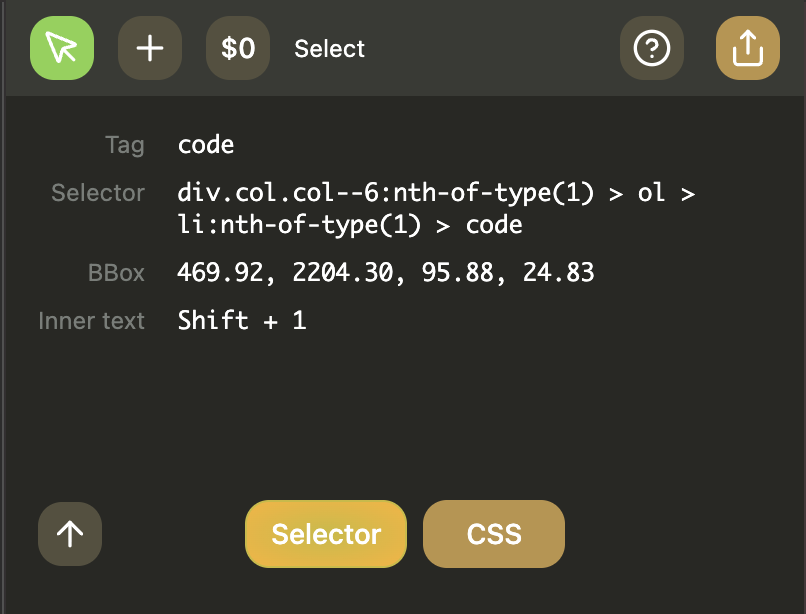This screenshot has height=614, width=806.
Task: Click the plus add icon
Action: pyautogui.click(x=150, y=48)
